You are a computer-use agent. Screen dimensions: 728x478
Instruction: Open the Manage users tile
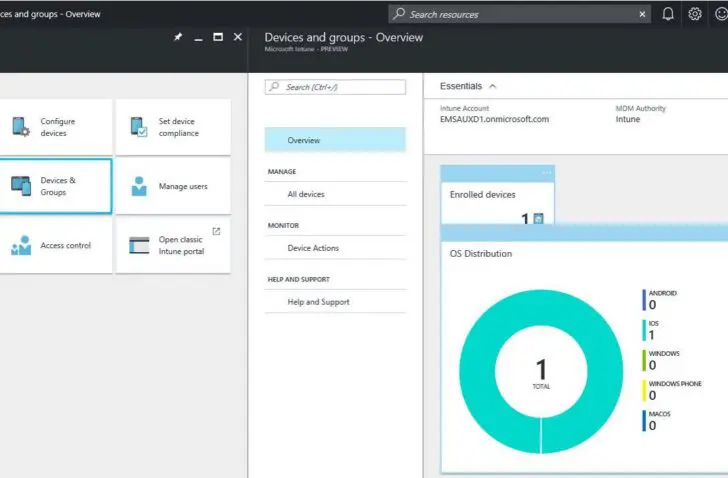[x=173, y=186]
